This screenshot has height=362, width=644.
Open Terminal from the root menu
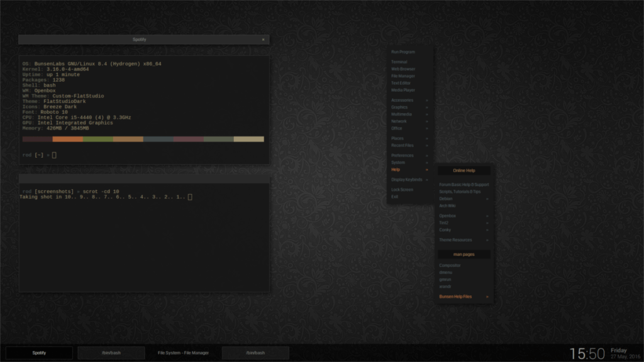[x=399, y=61]
